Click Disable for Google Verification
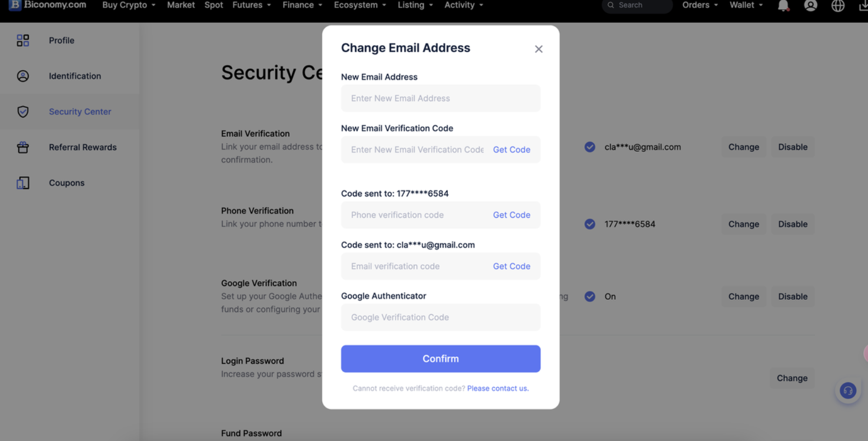 [x=792, y=297]
